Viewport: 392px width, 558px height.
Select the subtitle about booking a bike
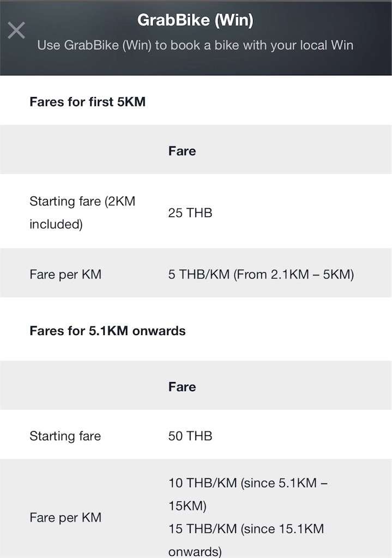tap(196, 45)
